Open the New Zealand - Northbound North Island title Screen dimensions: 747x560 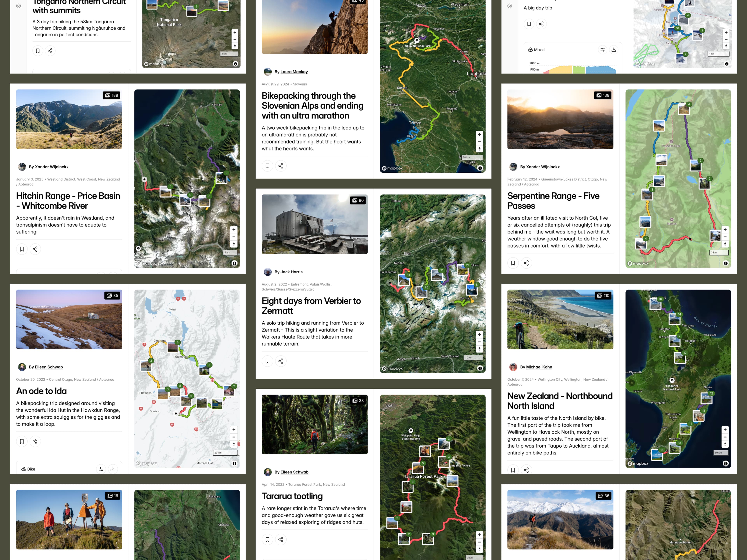coord(560,401)
